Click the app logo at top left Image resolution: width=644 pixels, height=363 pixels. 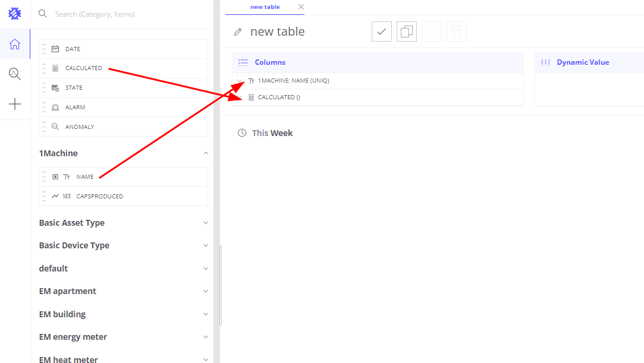click(x=15, y=14)
